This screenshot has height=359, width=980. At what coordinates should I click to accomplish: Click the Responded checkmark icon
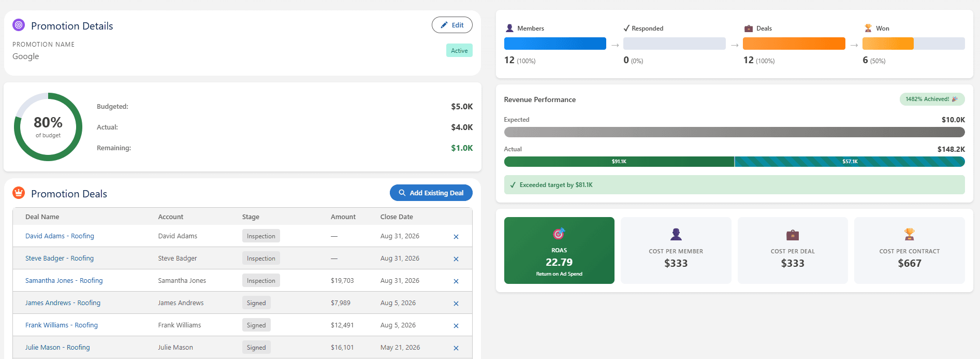[626, 28]
